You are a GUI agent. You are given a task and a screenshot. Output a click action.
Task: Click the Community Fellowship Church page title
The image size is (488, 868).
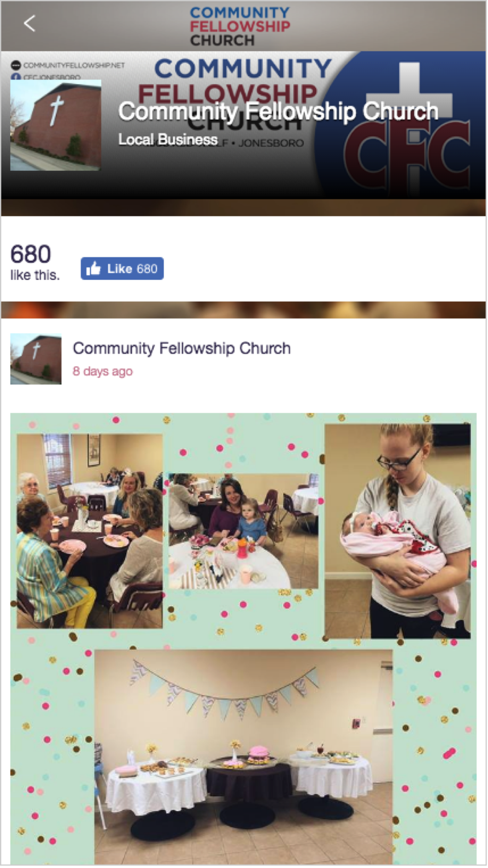click(278, 111)
